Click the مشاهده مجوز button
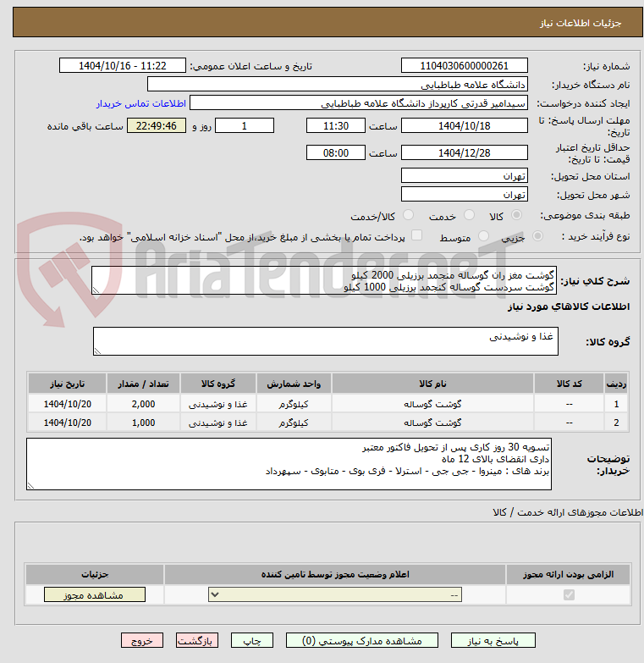The image size is (644, 663). point(95,594)
